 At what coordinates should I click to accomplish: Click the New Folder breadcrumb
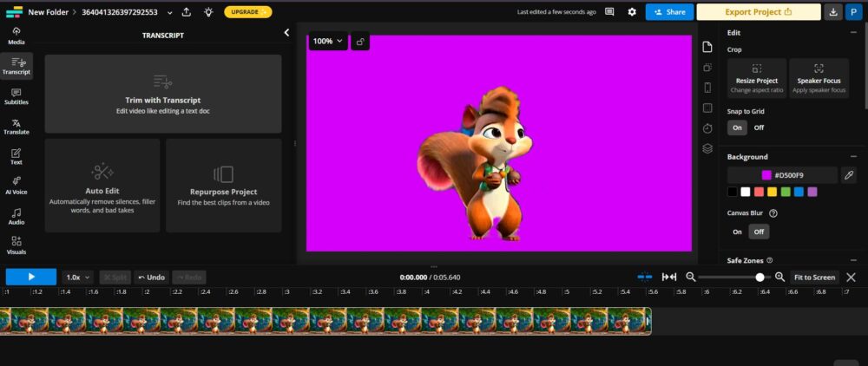click(48, 11)
